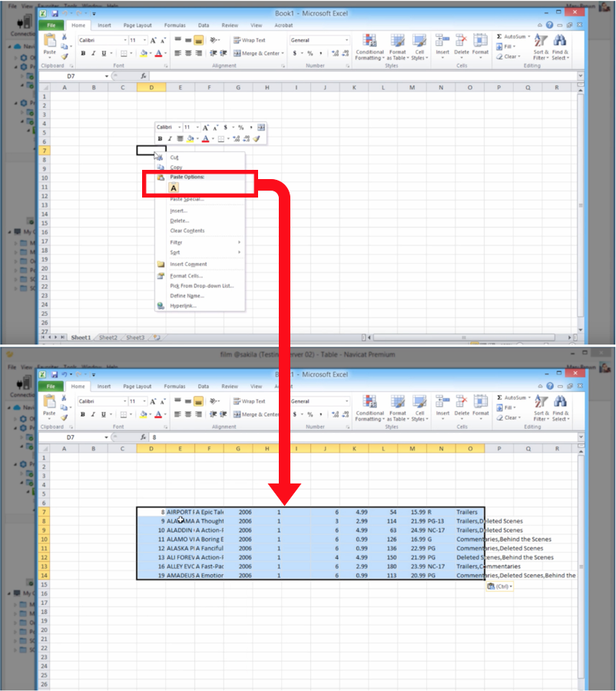Click the formula bar showing value 8
Screen dimensions: 616x691
pyautogui.click(x=364, y=437)
